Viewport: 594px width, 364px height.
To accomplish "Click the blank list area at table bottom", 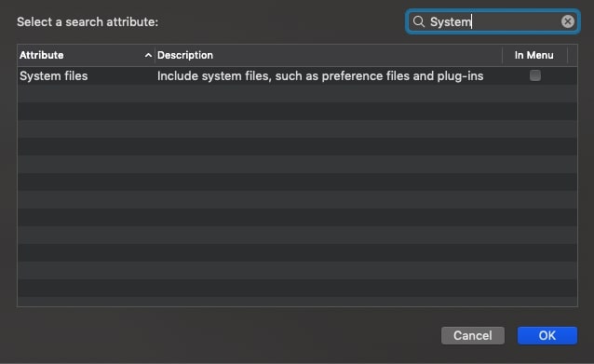I will (x=297, y=302).
